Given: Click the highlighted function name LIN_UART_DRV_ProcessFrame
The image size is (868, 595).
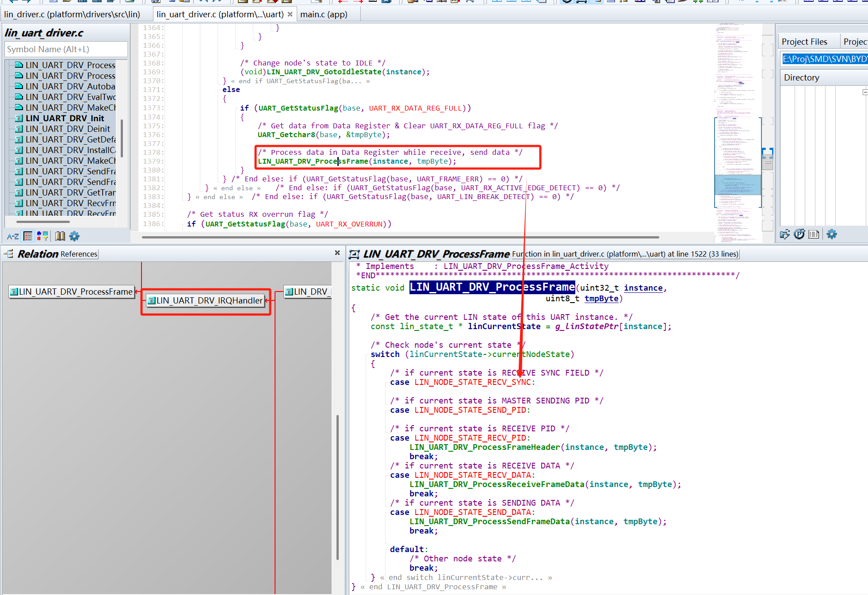Looking at the screenshot, I should pos(492,287).
